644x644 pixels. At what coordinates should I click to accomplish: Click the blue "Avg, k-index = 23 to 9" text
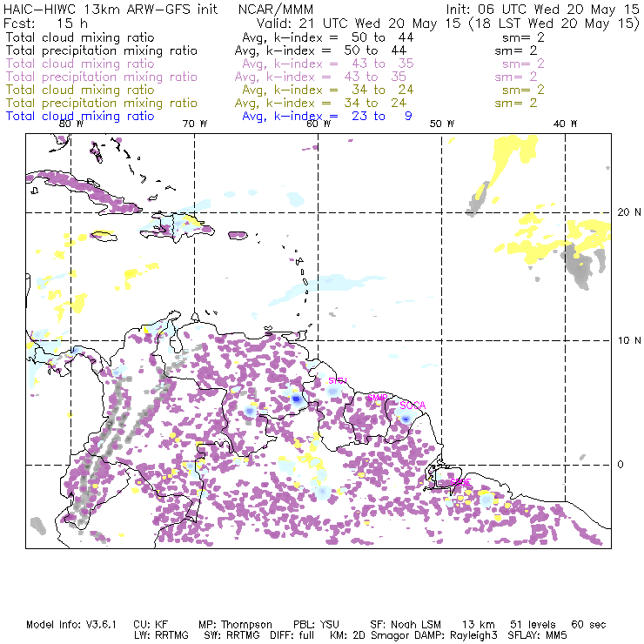pyautogui.click(x=327, y=117)
